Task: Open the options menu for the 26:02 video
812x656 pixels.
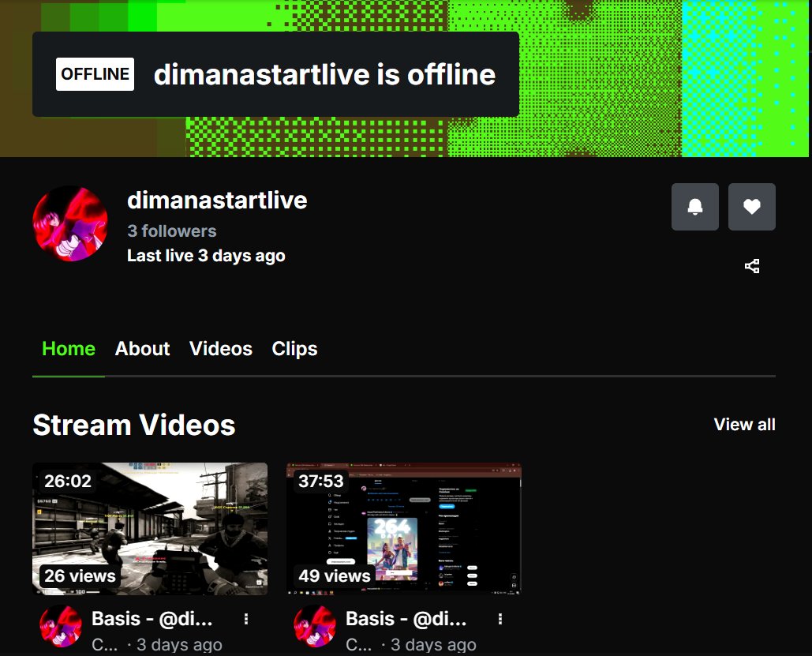Action: 246,619
